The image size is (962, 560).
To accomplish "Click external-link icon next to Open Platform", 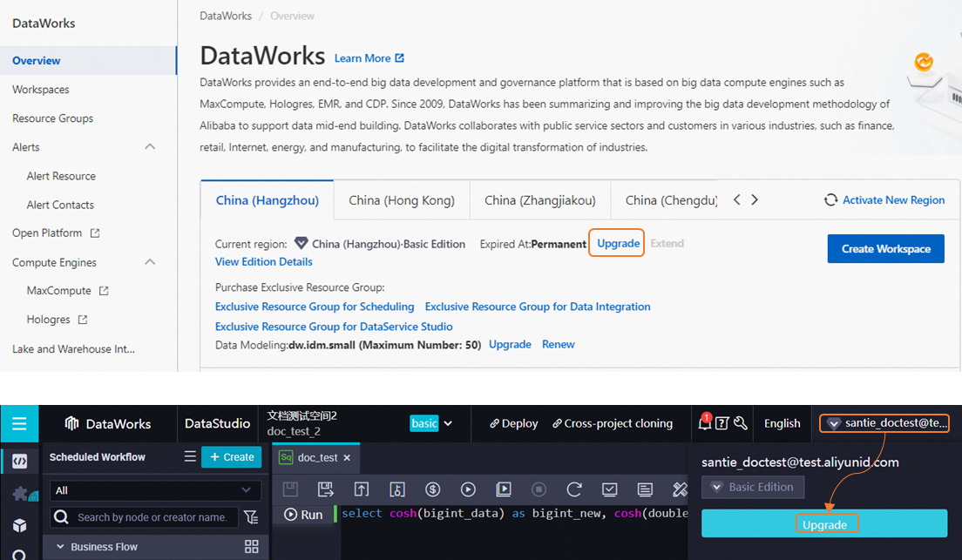I will coord(95,233).
